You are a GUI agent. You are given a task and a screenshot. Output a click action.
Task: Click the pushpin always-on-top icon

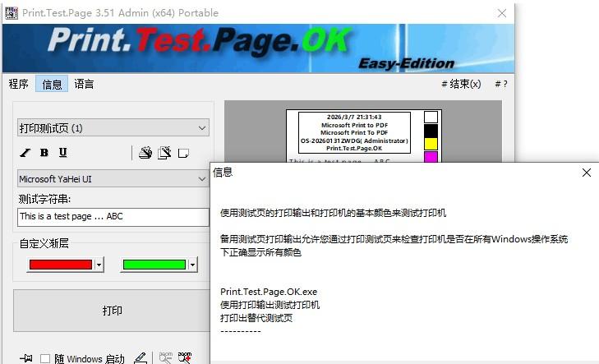click(26, 358)
